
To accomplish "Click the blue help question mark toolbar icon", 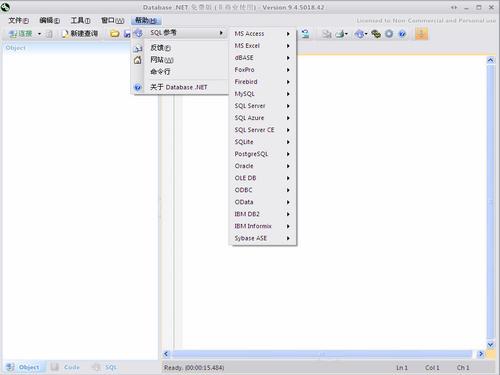I will [x=402, y=34].
